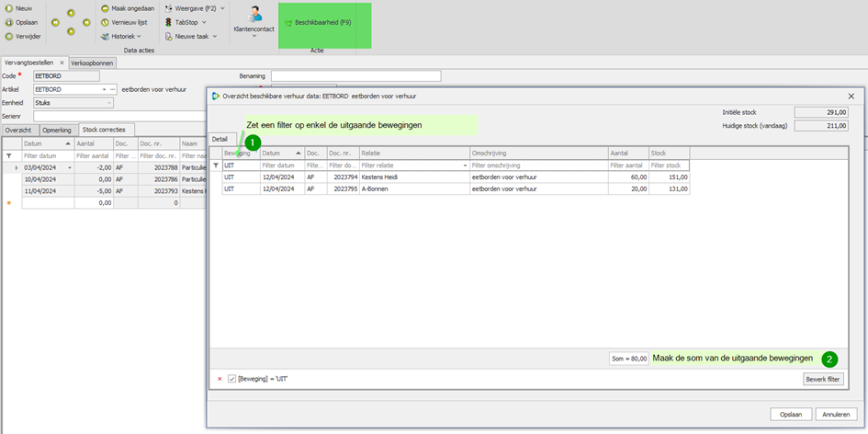Click the -5,00 aantal cell
Image resolution: width=868 pixels, height=434 pixels.
coord(94,190)
